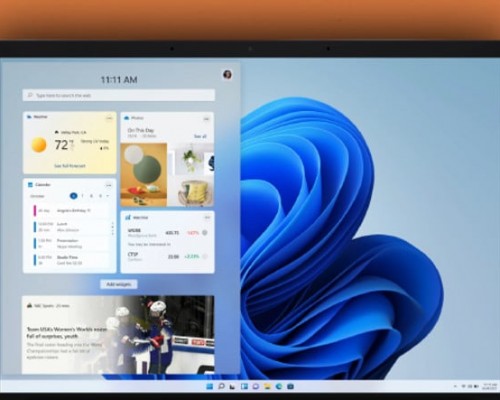Open the orange still-life photo thumbnail
500x400 pixels.
tap(144, 175)
